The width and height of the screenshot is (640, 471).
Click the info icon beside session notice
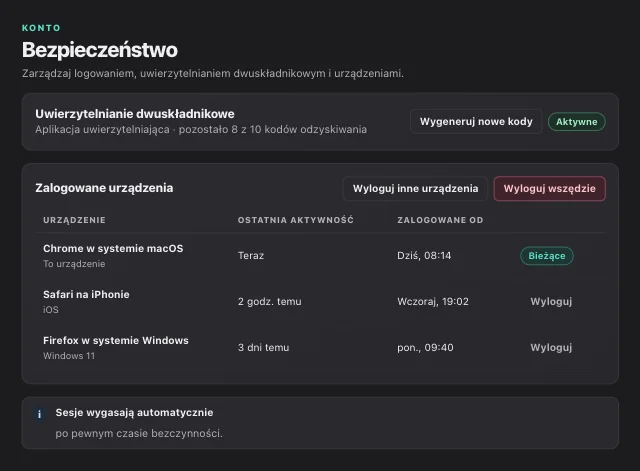39,414
